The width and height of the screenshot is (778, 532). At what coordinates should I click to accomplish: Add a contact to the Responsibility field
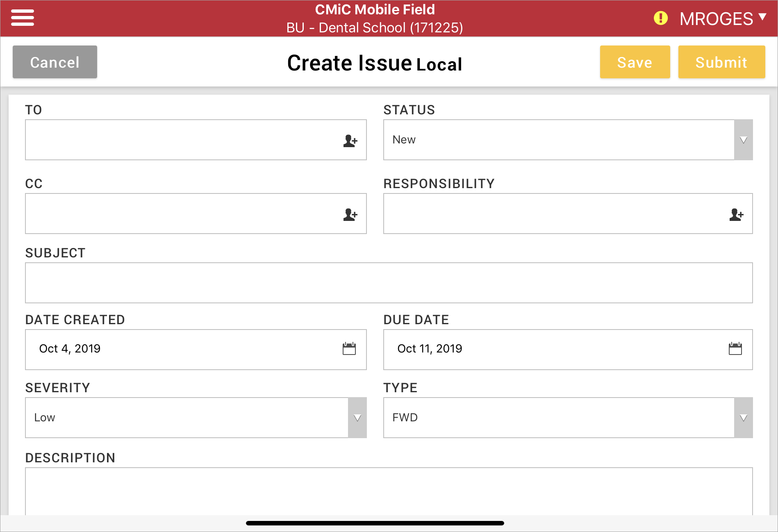(736, 214)
